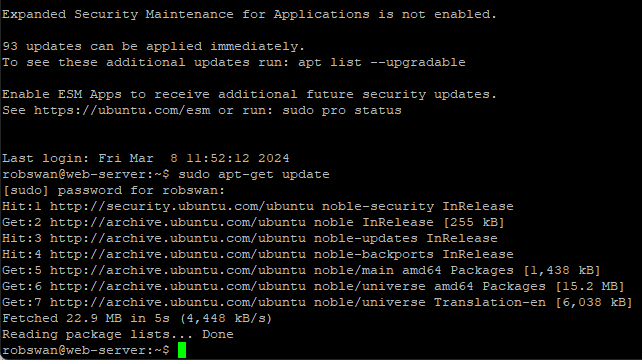Click the green terminal cursor block
Screen dimensions: 642x360
(182, 350)
